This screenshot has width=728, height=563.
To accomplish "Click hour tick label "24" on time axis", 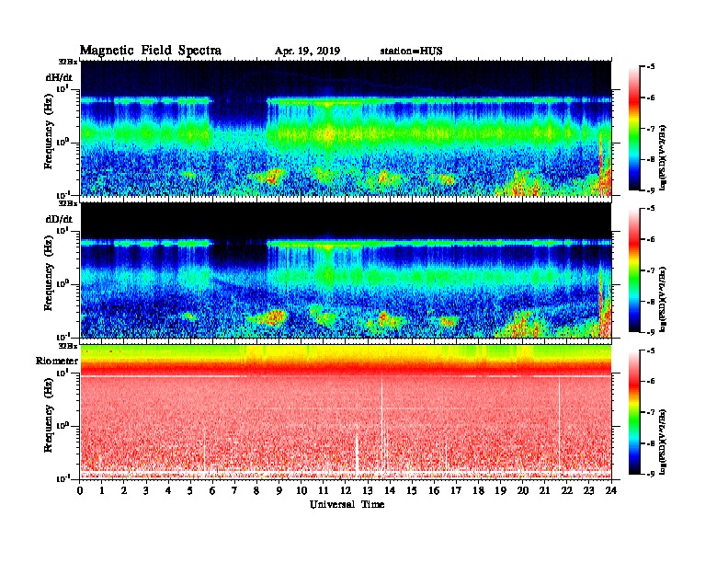I will pyautogui.click(x=611, y=490).
